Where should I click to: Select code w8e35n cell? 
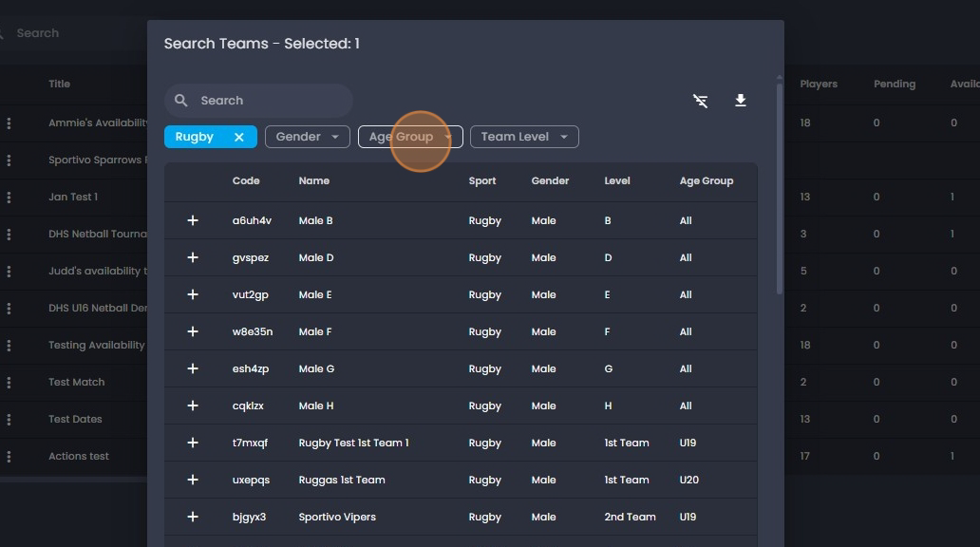pyautogui.click(x=253, y=331)
